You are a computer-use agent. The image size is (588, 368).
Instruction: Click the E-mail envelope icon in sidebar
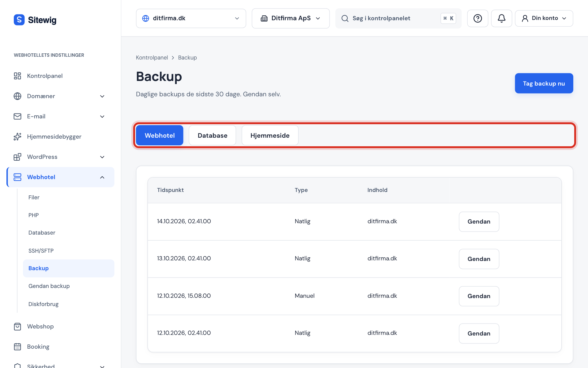point(17,116)
